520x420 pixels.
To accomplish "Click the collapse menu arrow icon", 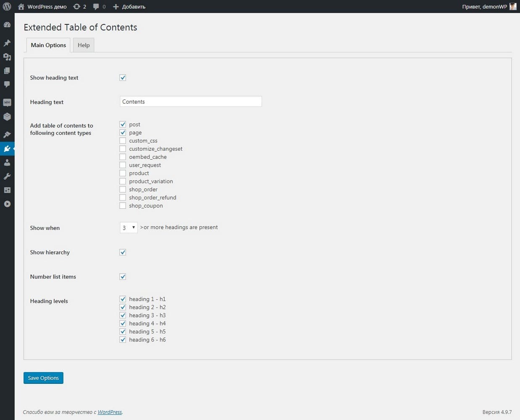I will click(x=7, y=204).
